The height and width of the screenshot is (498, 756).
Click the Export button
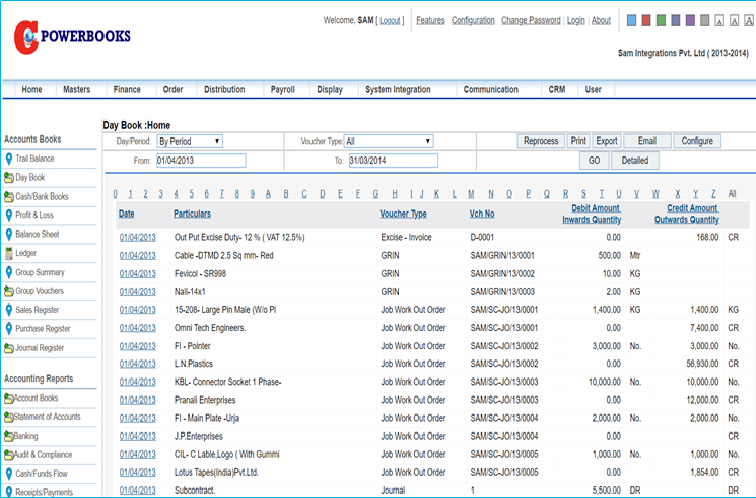607,141
